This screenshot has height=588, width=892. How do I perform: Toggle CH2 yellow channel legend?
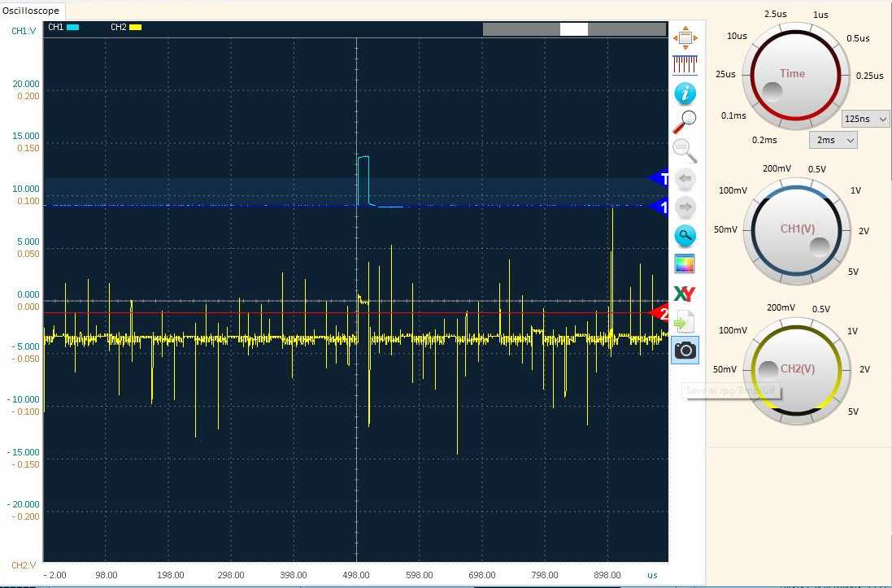[x=126, y=28]
